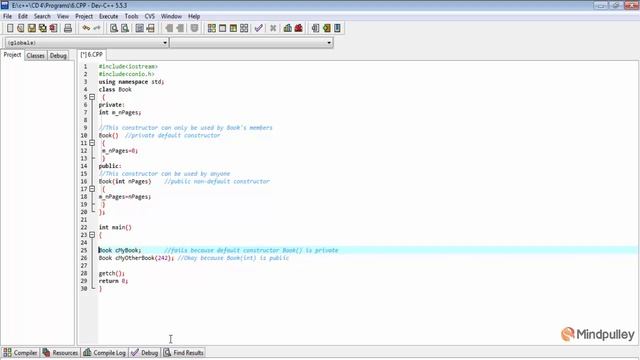Select the [*] 6.CPP editor tab
This screenshot has height=360, width=640.
point(92,54)
